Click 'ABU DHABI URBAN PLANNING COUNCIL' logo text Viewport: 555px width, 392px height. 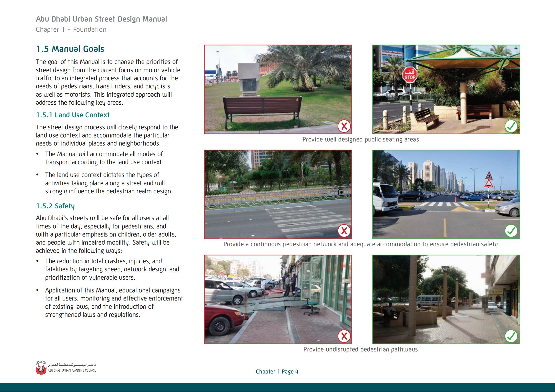tap(72, 370)
